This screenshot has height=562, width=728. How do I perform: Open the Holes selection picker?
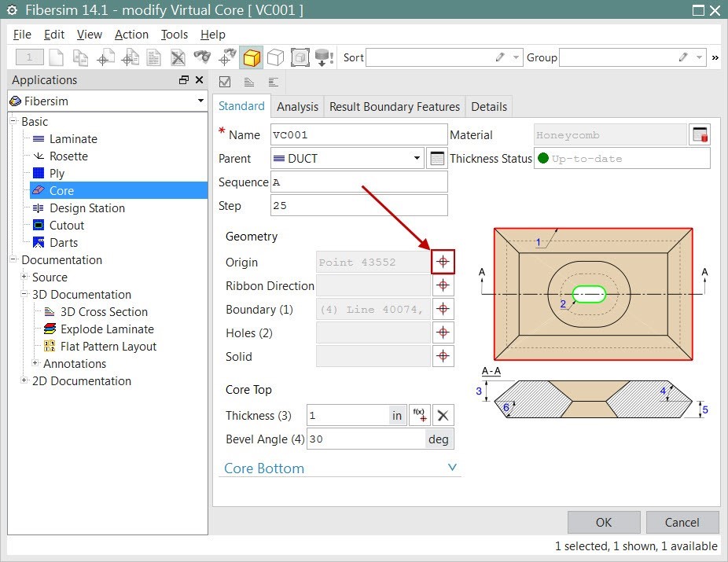click(443, 332)
